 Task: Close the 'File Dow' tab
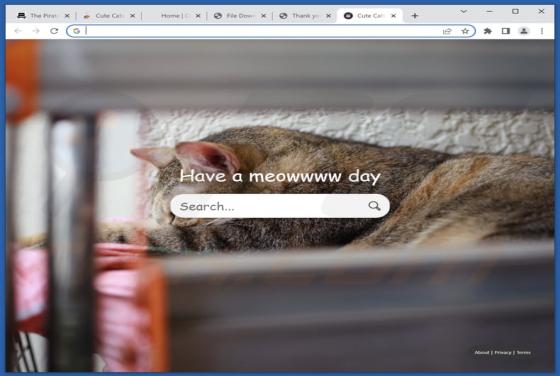pos(263,16)
